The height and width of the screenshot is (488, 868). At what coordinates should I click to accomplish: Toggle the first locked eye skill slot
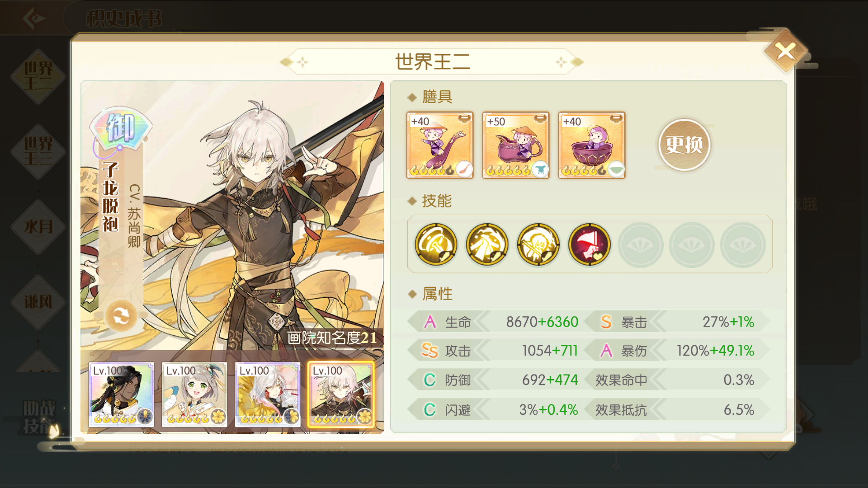pos(640,244)
